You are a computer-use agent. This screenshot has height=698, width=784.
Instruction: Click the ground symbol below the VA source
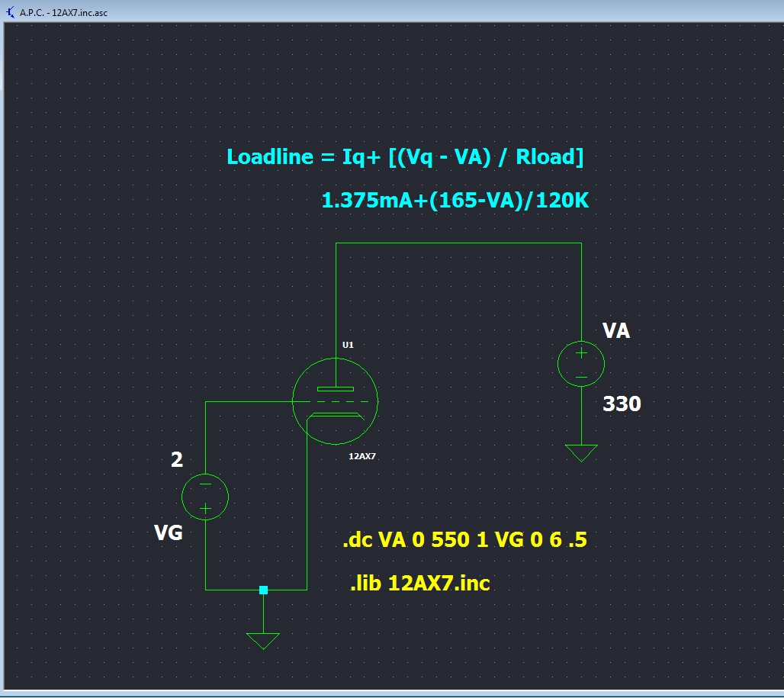tap(581, 453)
